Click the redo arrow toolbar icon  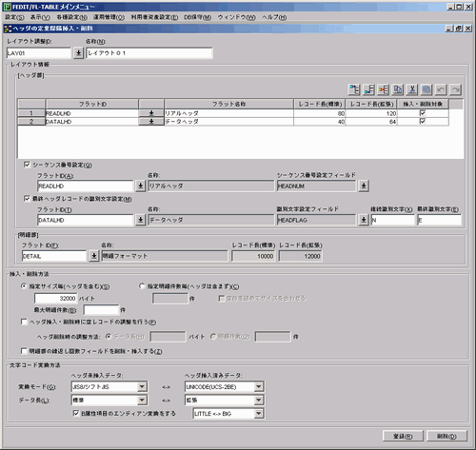tap(456, 89)
